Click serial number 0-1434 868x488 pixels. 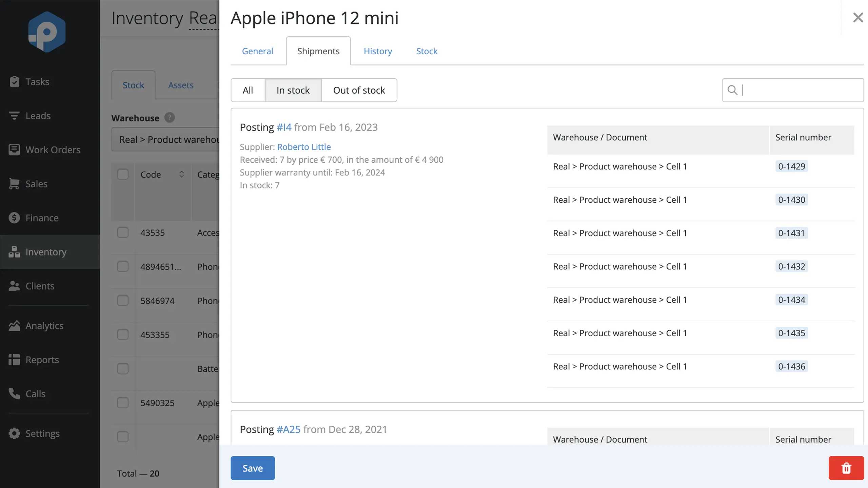[x=791, y=300]
